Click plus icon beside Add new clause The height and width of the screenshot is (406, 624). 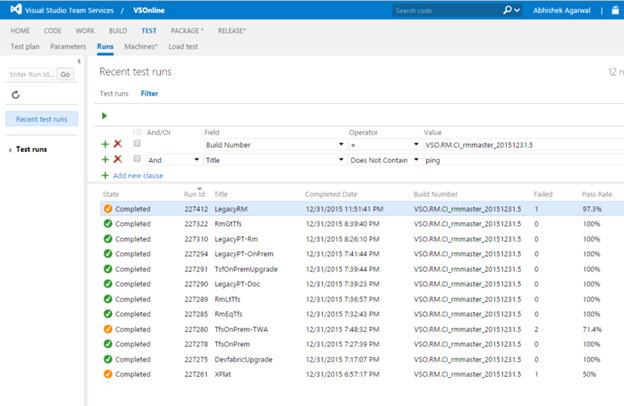(x=105, y=176)
